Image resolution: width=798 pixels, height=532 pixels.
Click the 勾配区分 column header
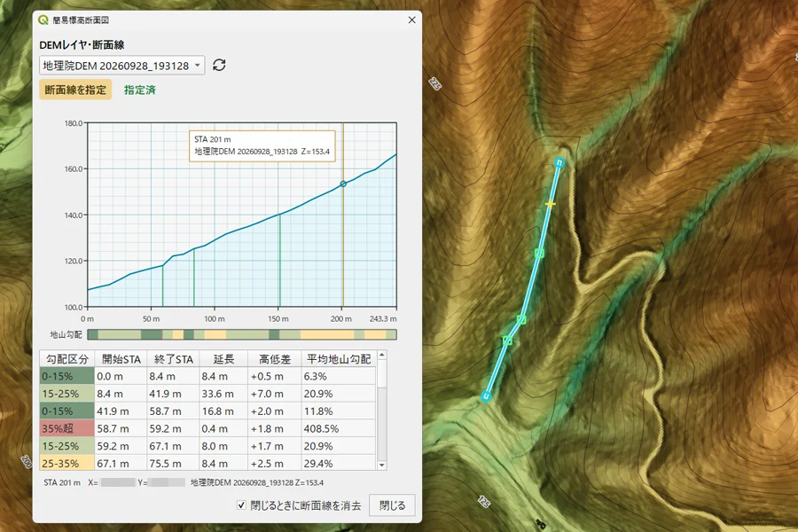67,359
